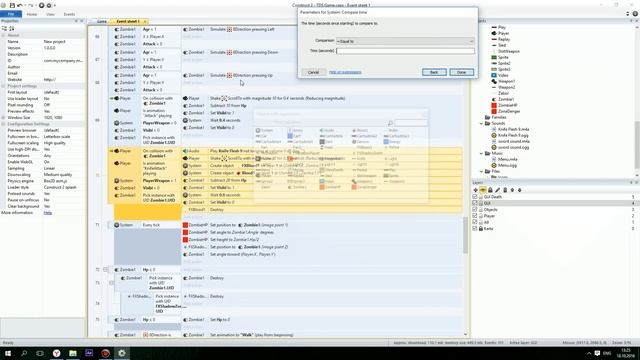
Task: Open the Comparison dropdown in the dialog
Action: (x=405, y=41)
